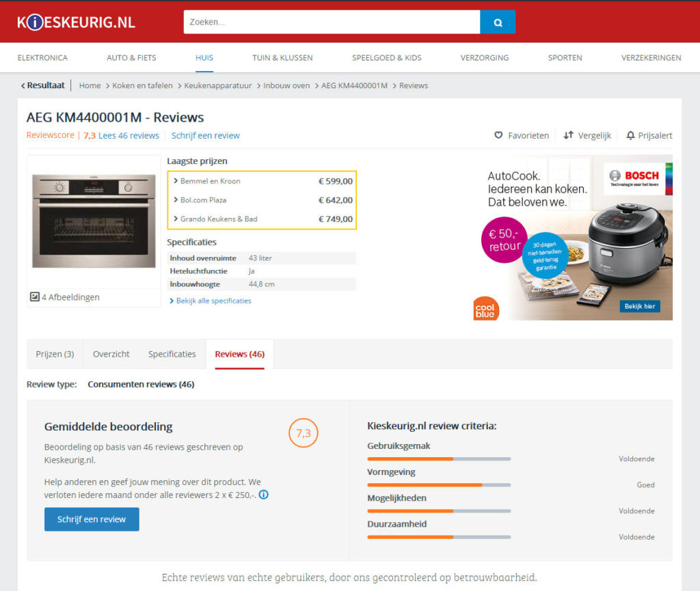Click the blue Schrijf een review button
Viewport: 700px width, 591px height.
coord(92,519)
